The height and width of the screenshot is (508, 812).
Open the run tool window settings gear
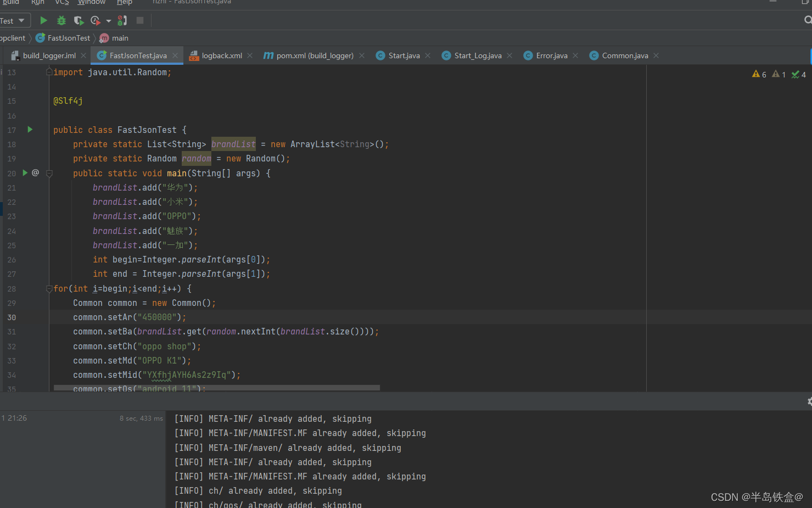coord(809,401)
